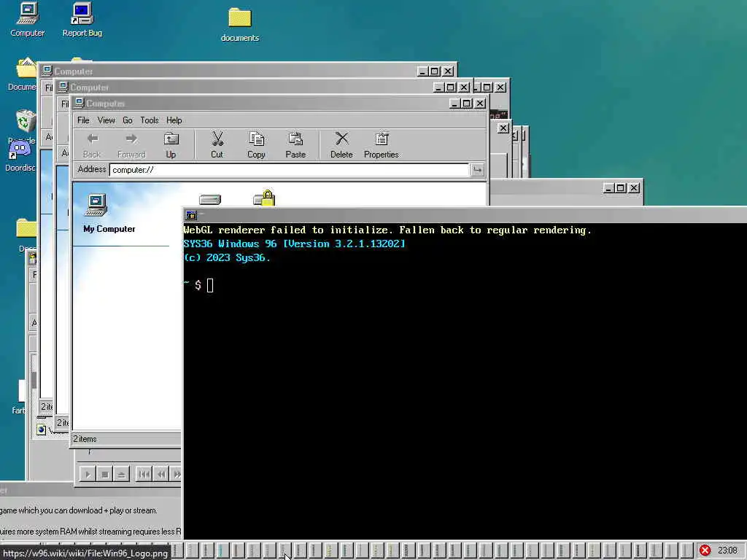Click the terminal window title icon
This screenshot has height=560, width=747.
(191, 215)
